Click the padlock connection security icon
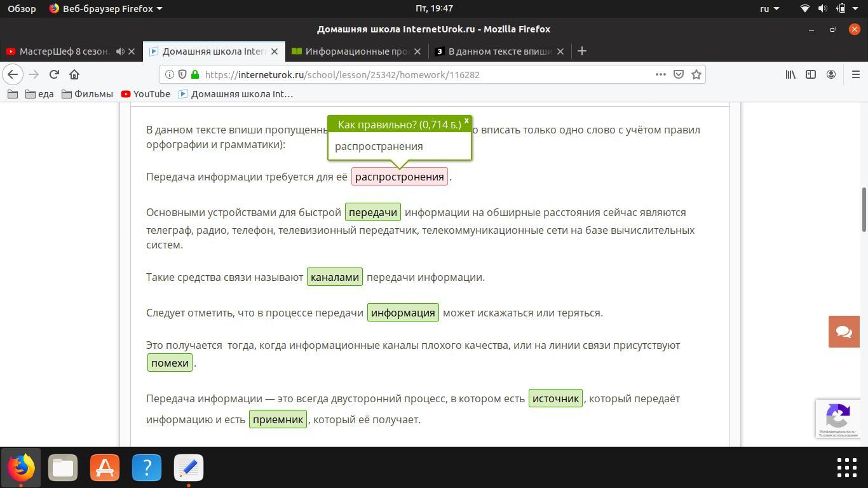The image size is (868, 488). pos(195,74)
